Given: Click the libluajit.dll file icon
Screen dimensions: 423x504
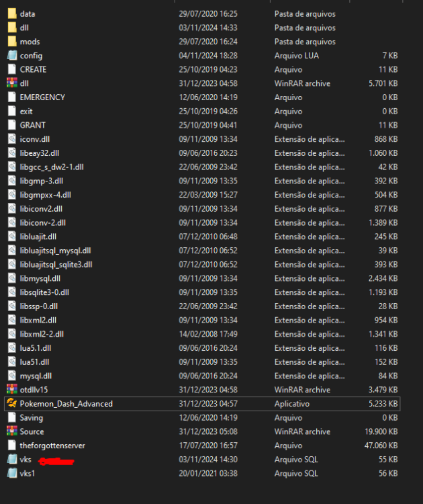Looking at the screenshot, I should coord(12,237).
